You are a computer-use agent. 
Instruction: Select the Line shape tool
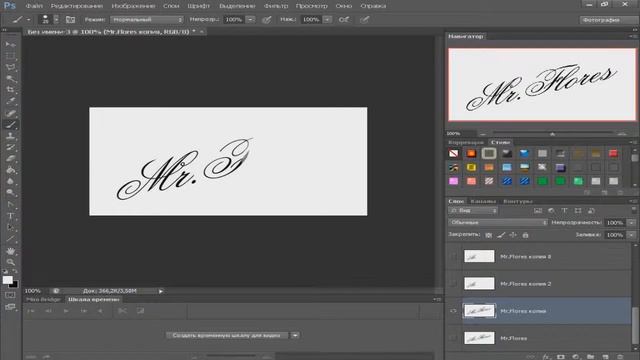(11, 239)
